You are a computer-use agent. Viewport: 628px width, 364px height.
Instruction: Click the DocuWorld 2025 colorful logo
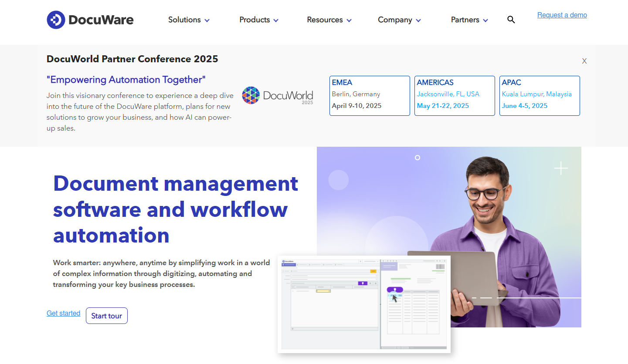point(251,95)
